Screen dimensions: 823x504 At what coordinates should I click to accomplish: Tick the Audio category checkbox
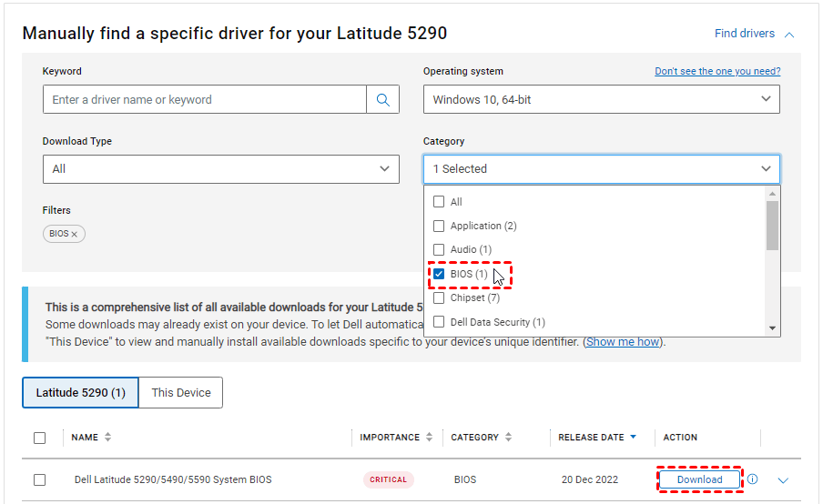(439, 249)
